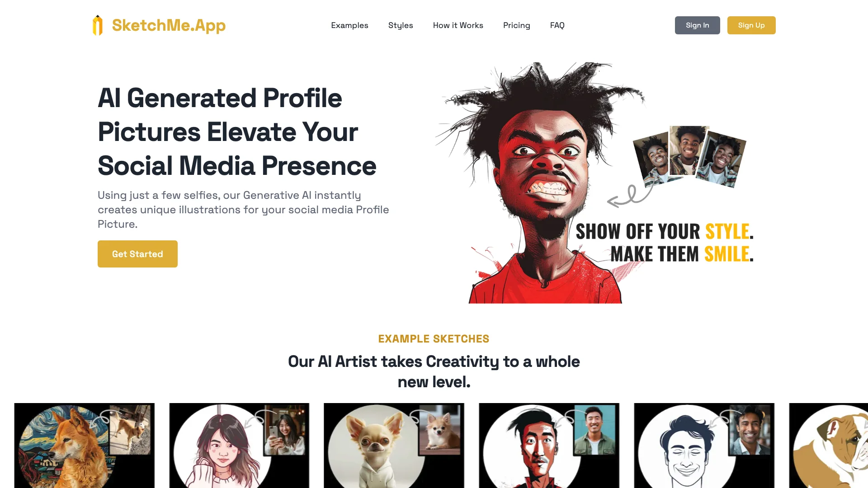Click the Get Started button

[x=138, y=254]
